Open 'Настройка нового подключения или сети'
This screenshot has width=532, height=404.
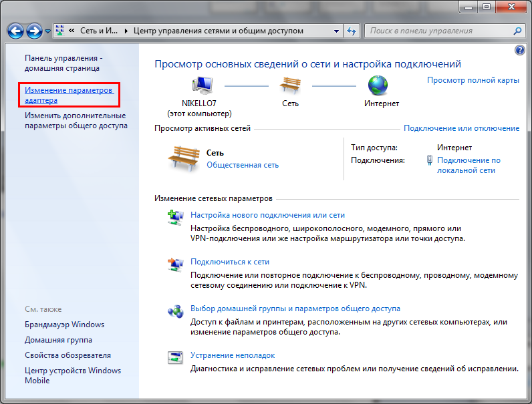267,215
